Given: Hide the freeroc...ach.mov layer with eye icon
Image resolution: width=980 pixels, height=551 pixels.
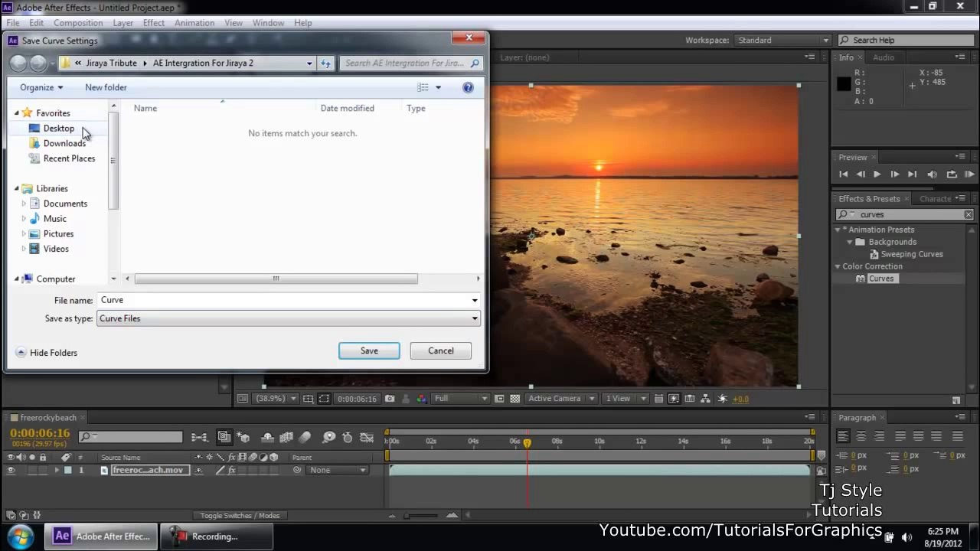Looking at the screenshot, I should [11, 471].
